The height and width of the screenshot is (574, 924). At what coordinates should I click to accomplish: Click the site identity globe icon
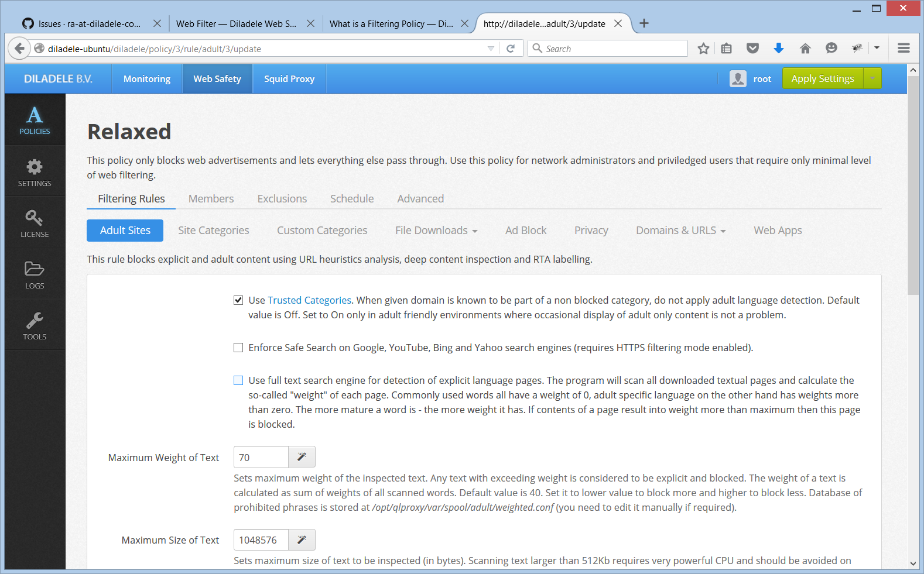(39, 49)
